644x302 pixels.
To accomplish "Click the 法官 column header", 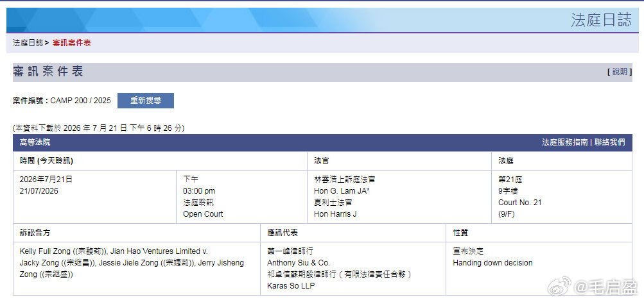I will [x=321, y=161].
